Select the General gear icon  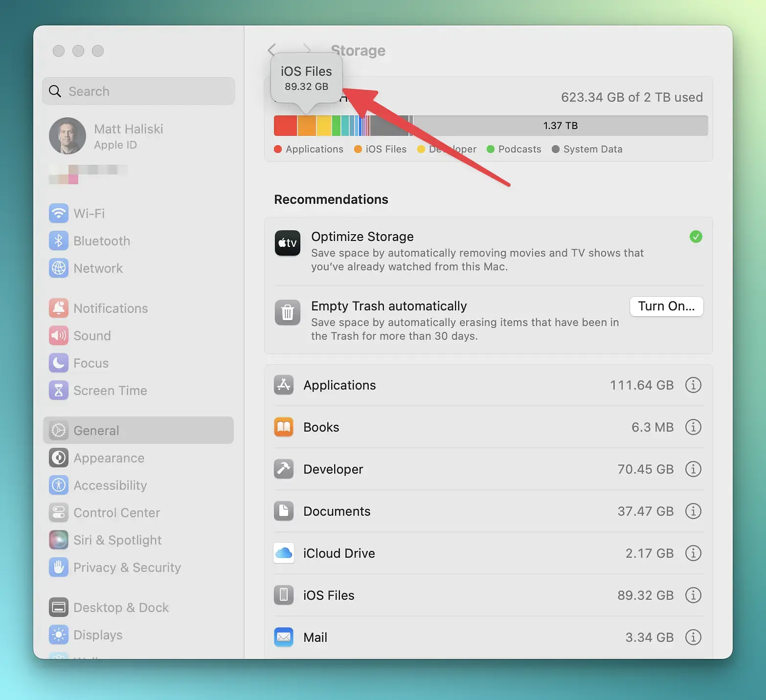click(x=59, y=430)
